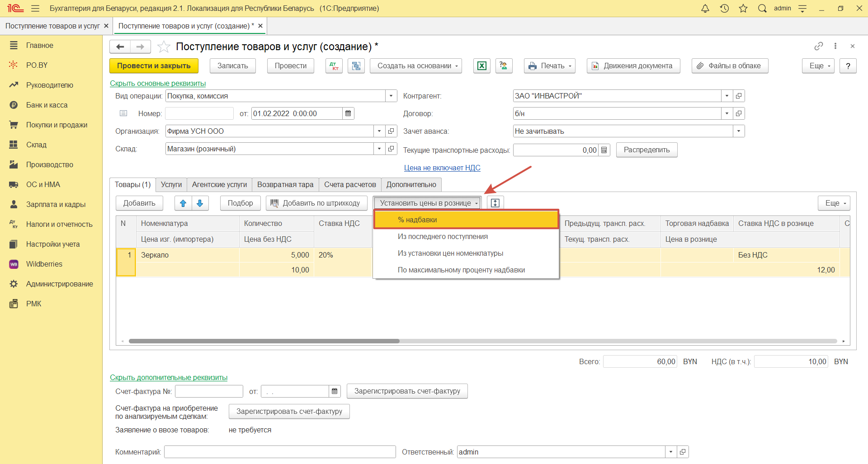Move row down with blue arrow
Viewport: 868px width, 464px height.
pyautogui.click(x=200, y=203)
